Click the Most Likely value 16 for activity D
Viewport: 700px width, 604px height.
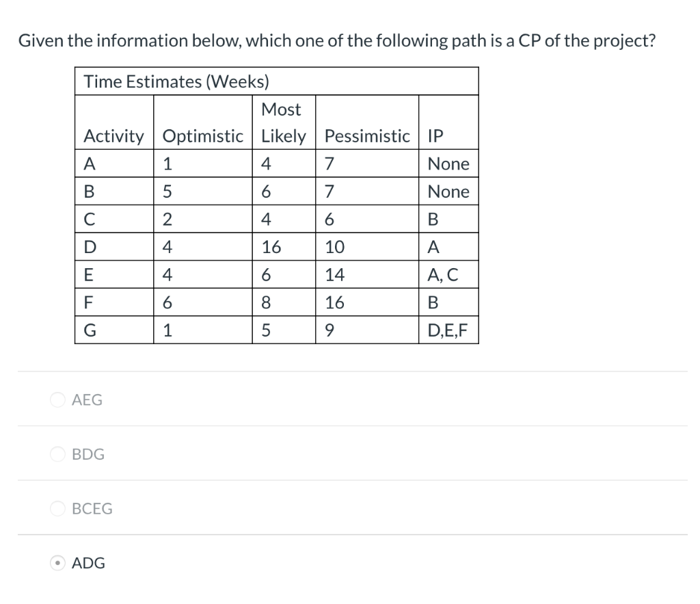click(x=284, y=247)
